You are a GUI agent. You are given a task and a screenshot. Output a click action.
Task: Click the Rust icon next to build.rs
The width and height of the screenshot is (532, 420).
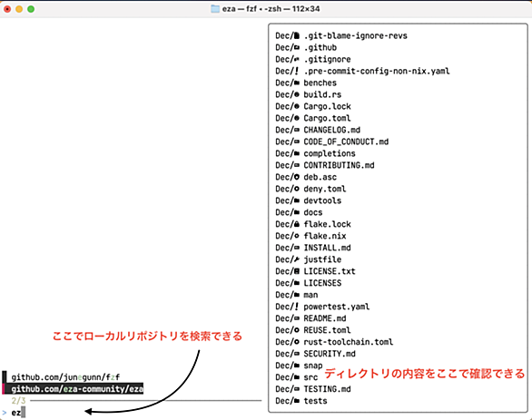coord(297,94)
